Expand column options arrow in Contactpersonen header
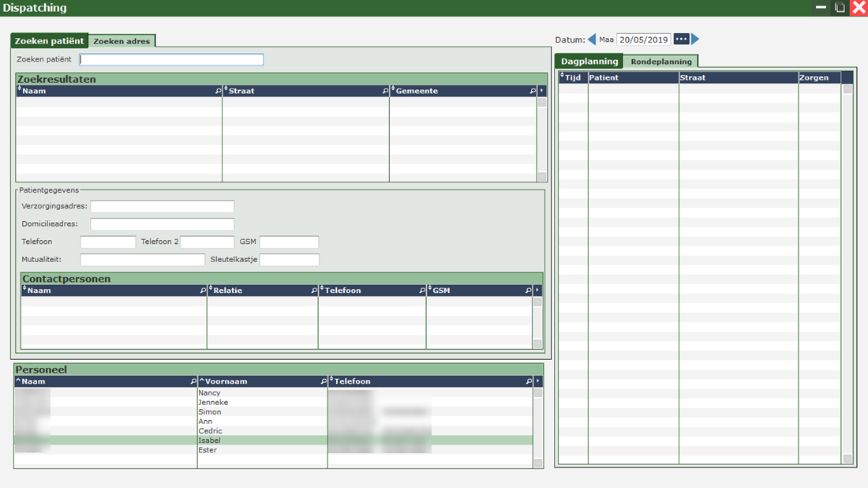The height and width of the screenshot is (488, 868). click(537, 291)
